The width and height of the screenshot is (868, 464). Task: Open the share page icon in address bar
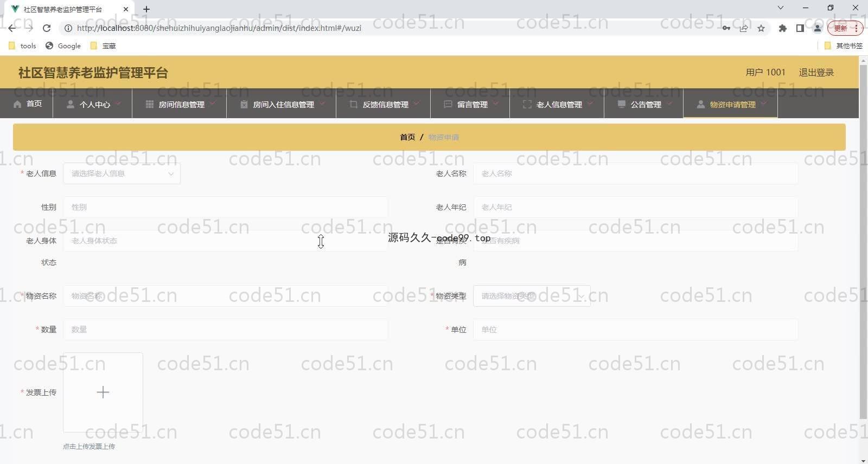pyautogui.click(x=744, y=28)
